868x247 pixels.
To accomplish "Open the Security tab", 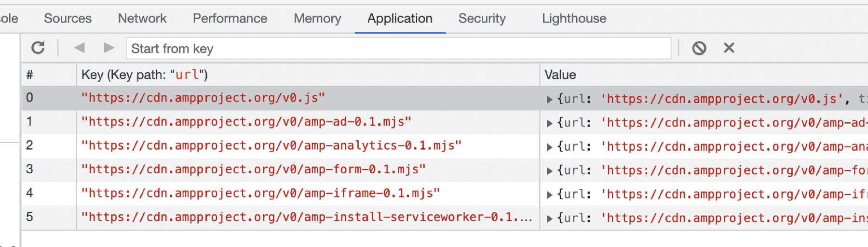I will point(482,18).
